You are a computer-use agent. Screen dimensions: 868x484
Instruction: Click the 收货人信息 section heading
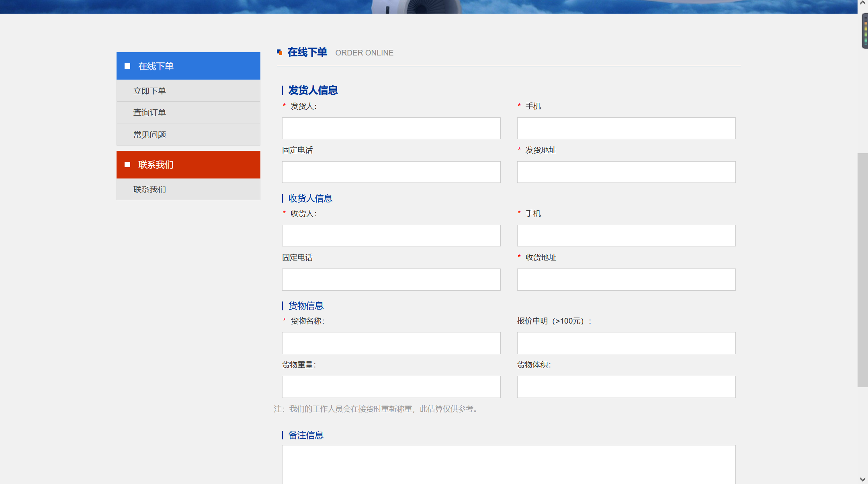click(x=310, y=198)
